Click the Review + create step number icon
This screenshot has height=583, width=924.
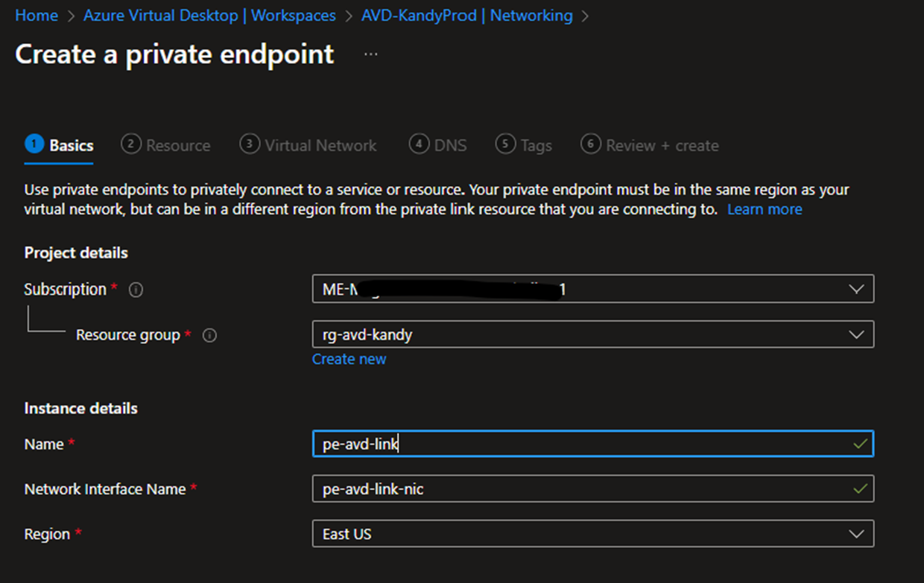590,144
